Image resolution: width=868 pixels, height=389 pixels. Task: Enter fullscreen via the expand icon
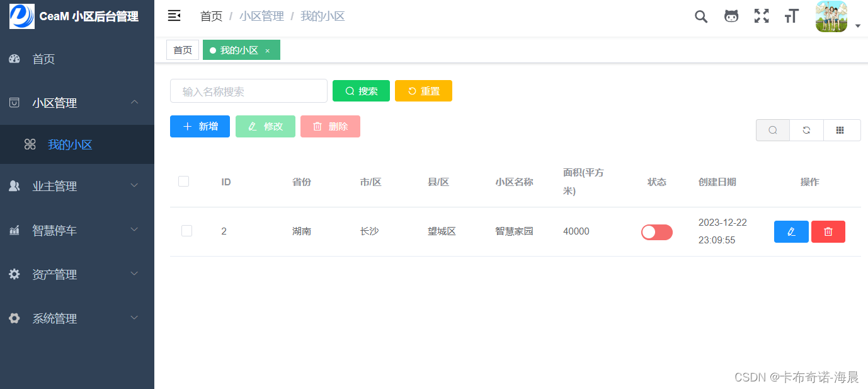click(x=761, y=16)
